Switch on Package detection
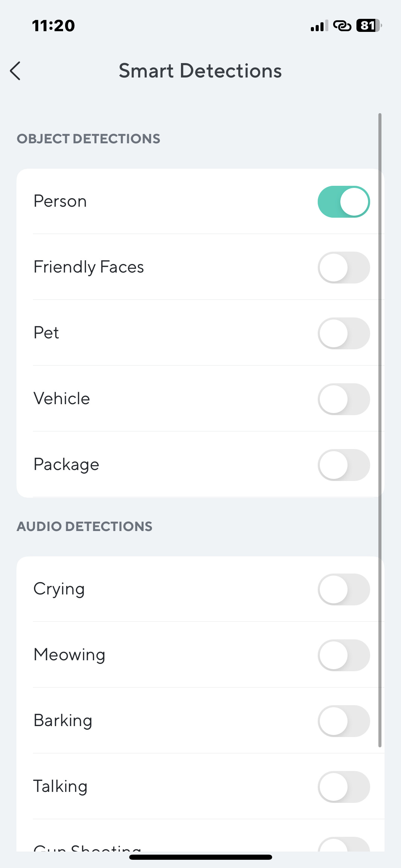Image resolution: width=401 pixels, height=868 pixels. [343, 465]
